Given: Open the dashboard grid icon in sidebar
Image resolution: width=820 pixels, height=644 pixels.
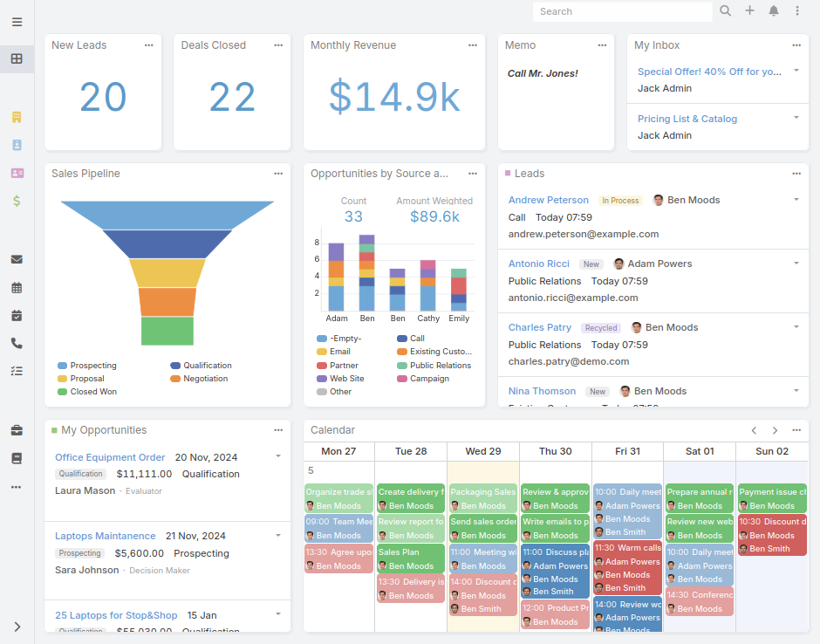Looking at the screenshot, I should tap(17, 58).
